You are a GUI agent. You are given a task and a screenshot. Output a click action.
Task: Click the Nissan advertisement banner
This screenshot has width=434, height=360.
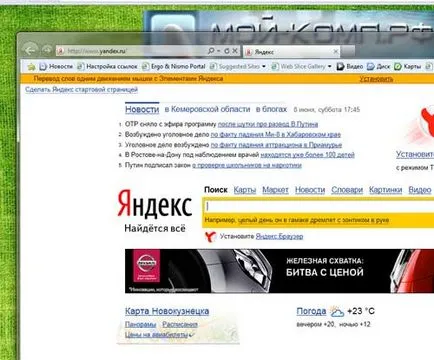(279, 271)
